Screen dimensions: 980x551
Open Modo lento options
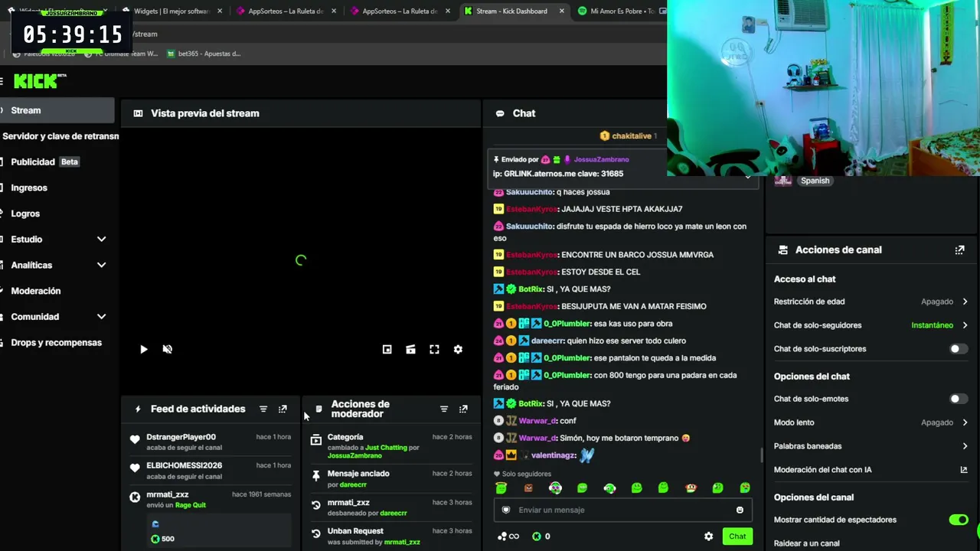click(871, 422)
